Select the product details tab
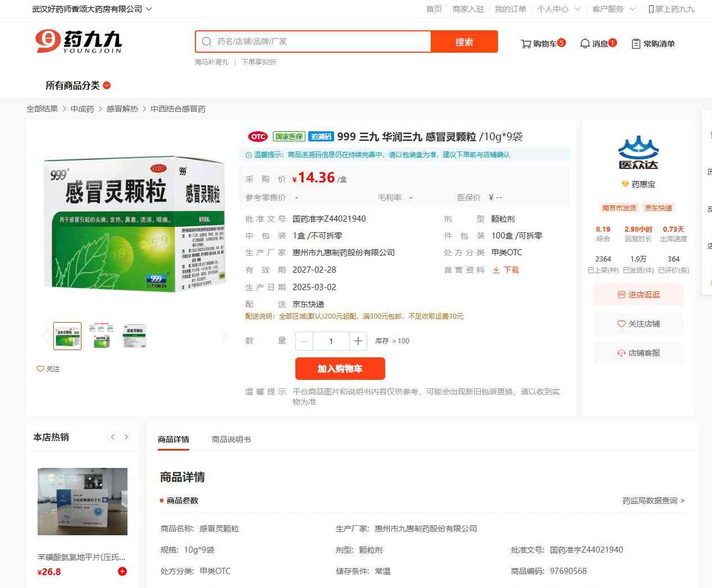 173,439
